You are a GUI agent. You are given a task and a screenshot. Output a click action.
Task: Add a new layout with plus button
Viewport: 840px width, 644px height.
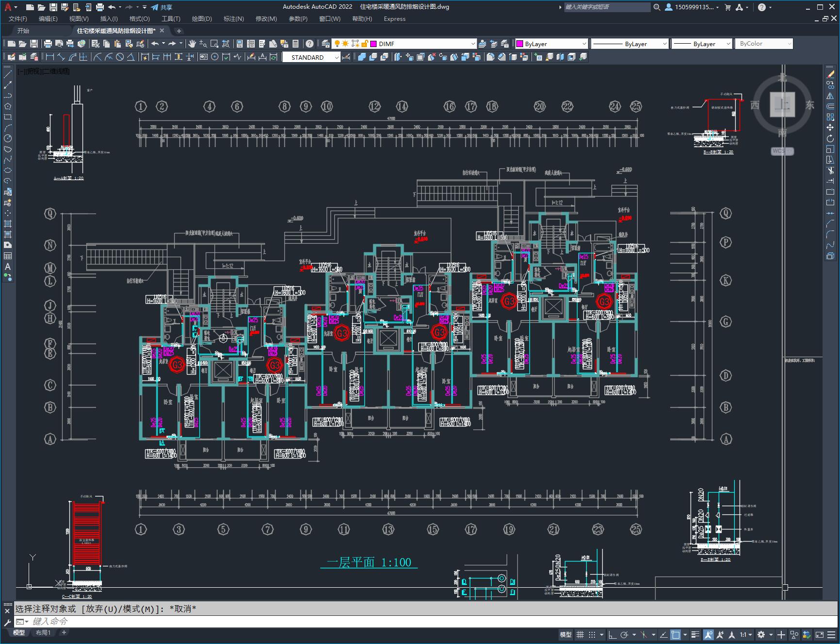tap(64, 632)
